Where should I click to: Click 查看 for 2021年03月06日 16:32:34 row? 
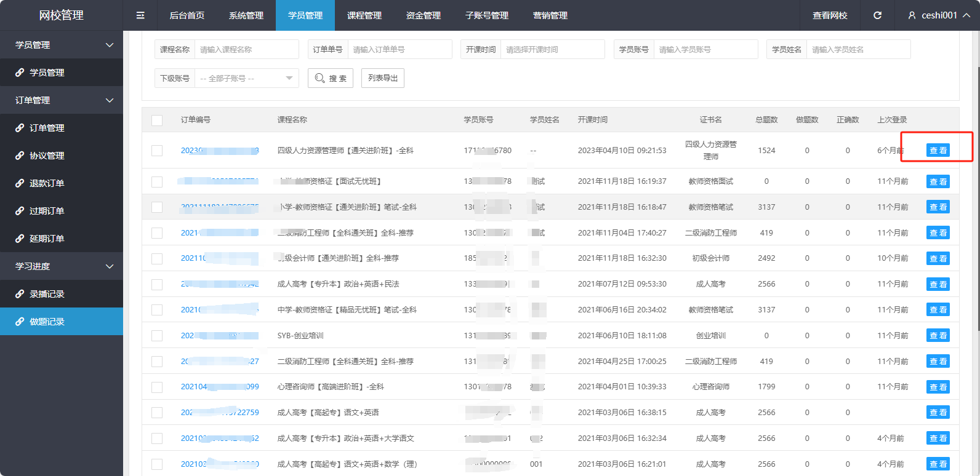[x=938, y=438]
